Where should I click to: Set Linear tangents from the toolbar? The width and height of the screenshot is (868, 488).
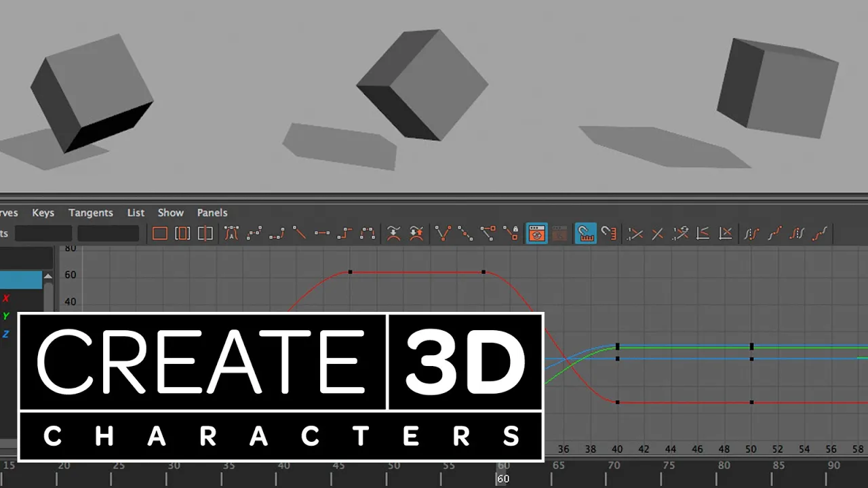[299, 234]
